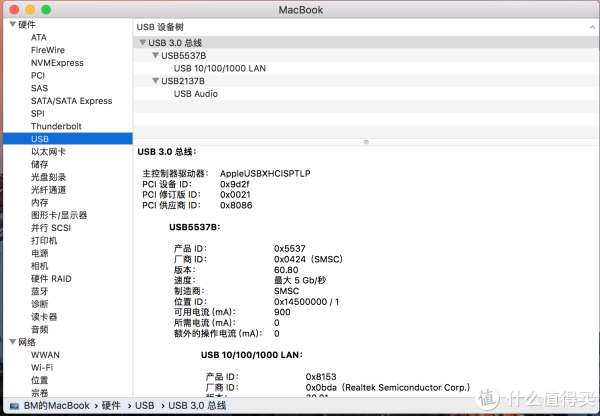Click the 0x9d2f PCI device ID value
The height and width of the screenshot is (416, 600).
(235, 184)
